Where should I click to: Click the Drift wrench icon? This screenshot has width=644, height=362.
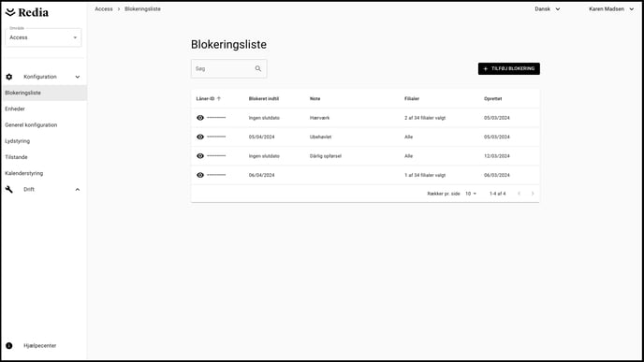[x=9, y=189]
